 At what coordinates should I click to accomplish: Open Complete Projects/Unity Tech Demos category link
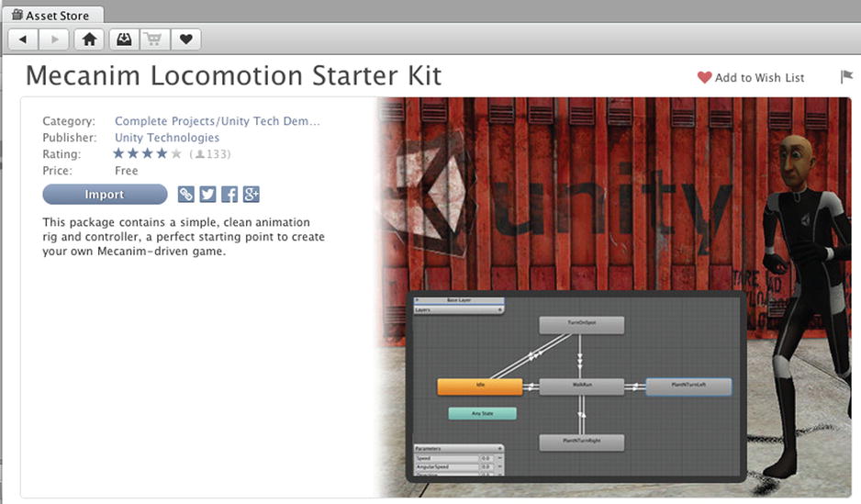(217, 121)
